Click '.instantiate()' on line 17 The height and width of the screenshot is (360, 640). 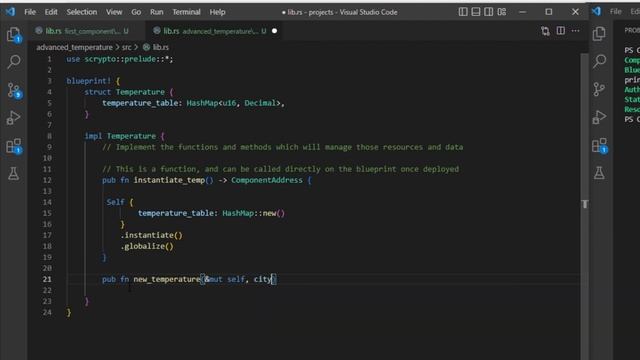point(151,235)
